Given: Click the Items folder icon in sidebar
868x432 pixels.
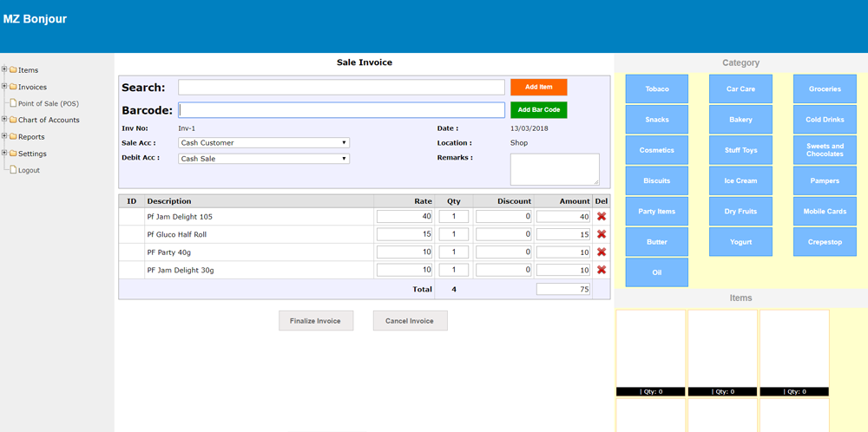Looking at the screenshot, I should pyautogui.click(x=13, y=70).
